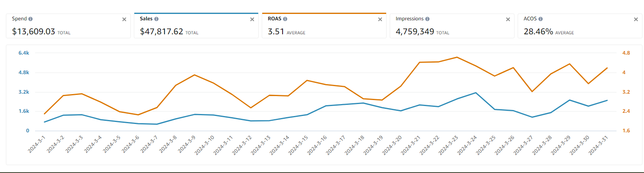Click the Impressions info icon

point(427,19)
